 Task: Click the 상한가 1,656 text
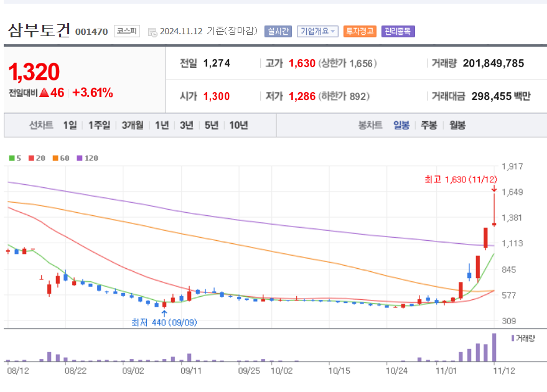click(347, 63)
